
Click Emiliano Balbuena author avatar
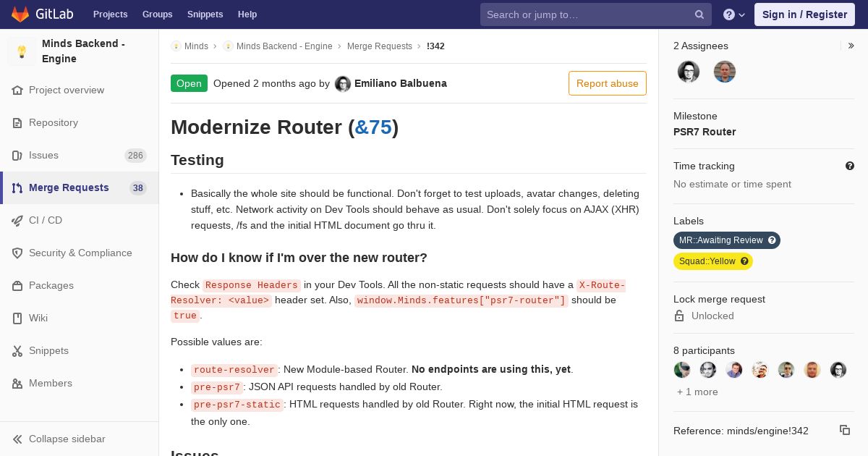[x=343, y=84]
